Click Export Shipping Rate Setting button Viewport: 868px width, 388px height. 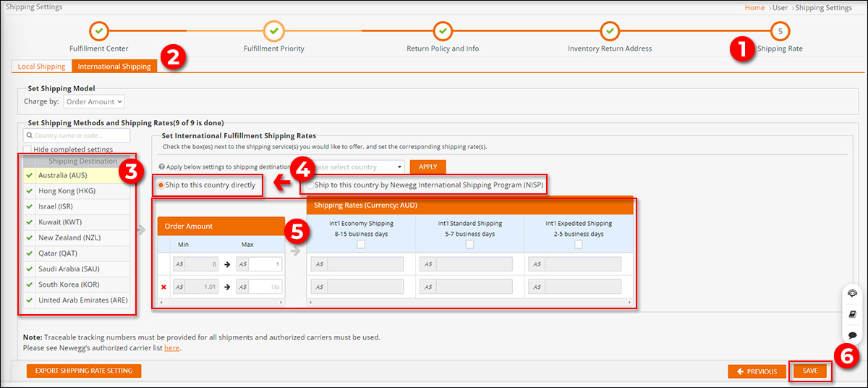[x=84, y=371]
